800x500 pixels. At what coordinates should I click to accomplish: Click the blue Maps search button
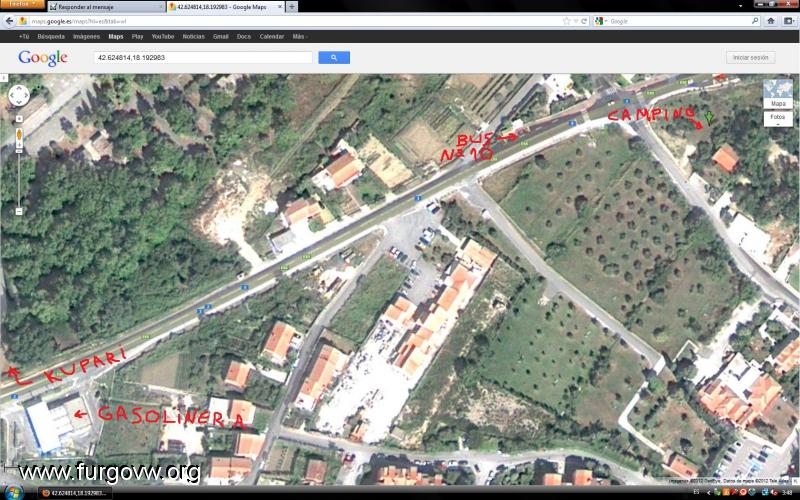[334, 58]
